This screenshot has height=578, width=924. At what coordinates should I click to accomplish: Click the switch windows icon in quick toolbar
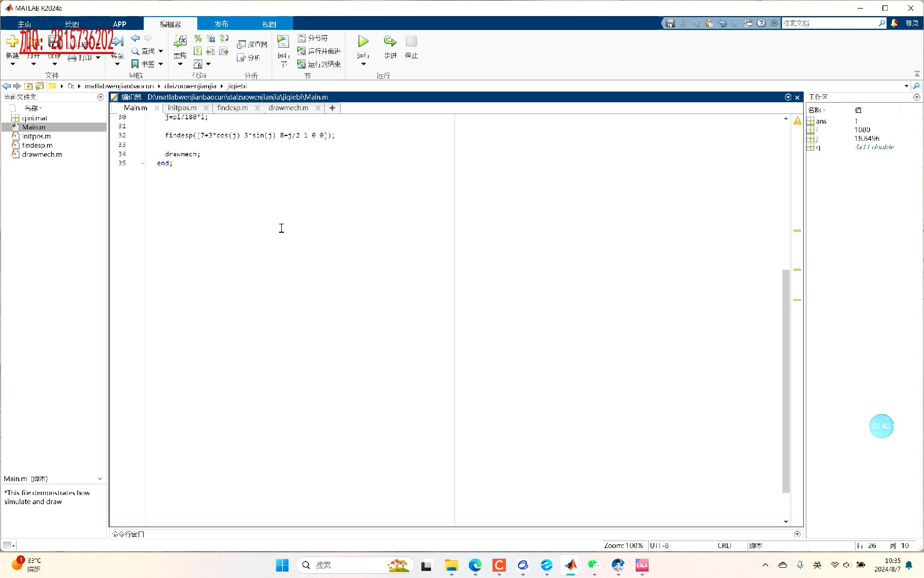click(748, 23)
